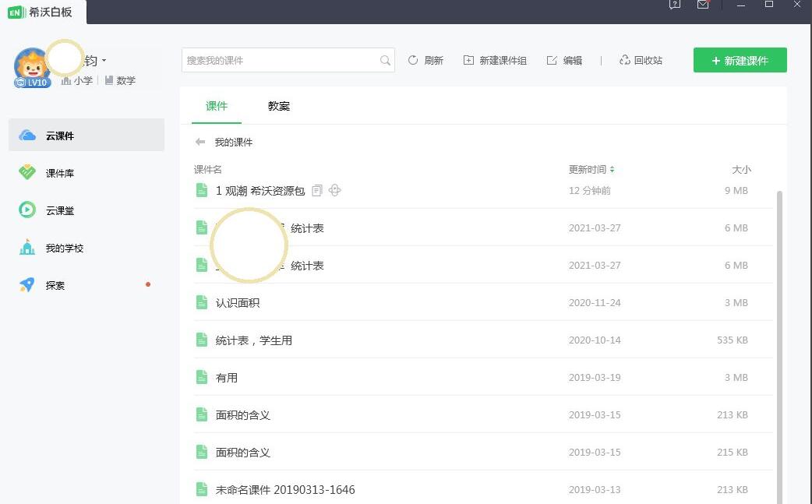Click the green 新建课件 button

point(740,60)
